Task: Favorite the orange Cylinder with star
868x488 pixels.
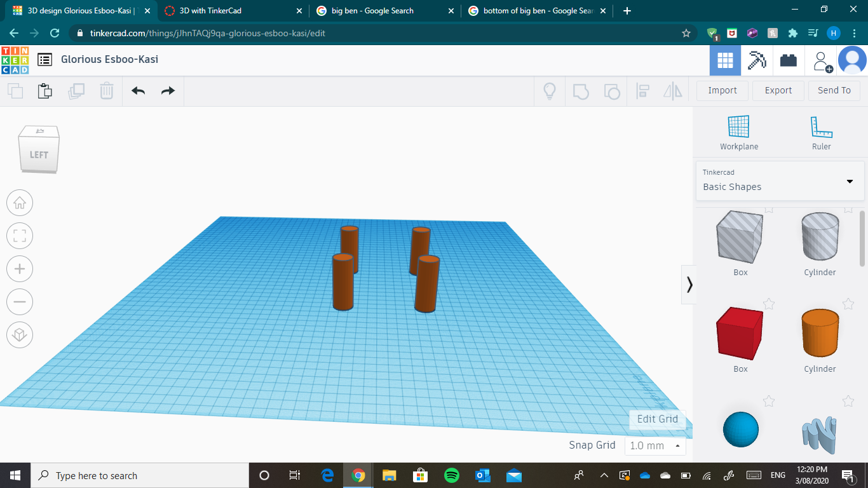Action: [x=848, y=304]
